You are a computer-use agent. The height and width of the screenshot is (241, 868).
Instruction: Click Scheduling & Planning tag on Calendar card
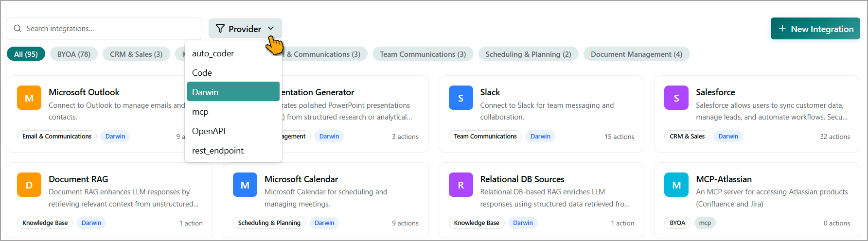[x=269, y=223]
